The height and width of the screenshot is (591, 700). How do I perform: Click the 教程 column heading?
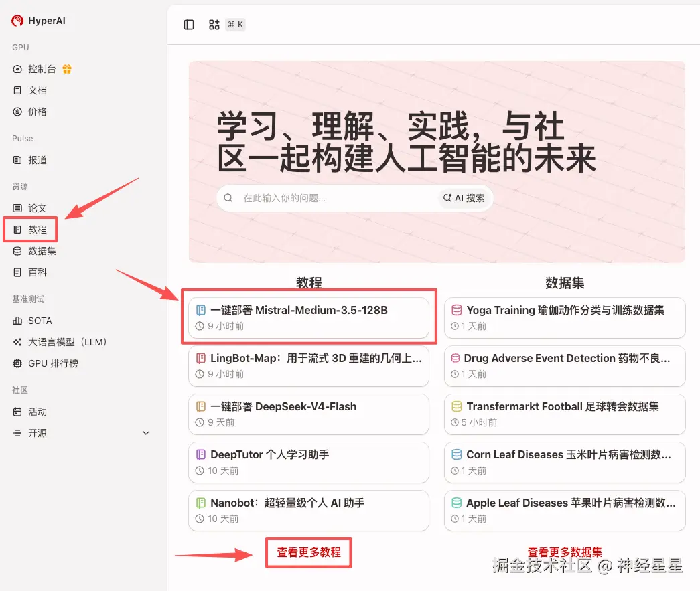coord(309,283)
